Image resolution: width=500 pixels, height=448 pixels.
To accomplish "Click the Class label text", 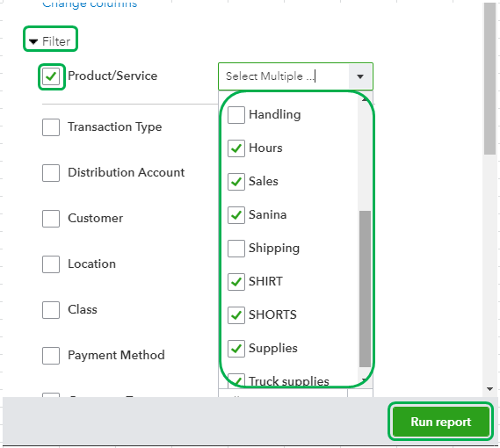I will (83, 309).
